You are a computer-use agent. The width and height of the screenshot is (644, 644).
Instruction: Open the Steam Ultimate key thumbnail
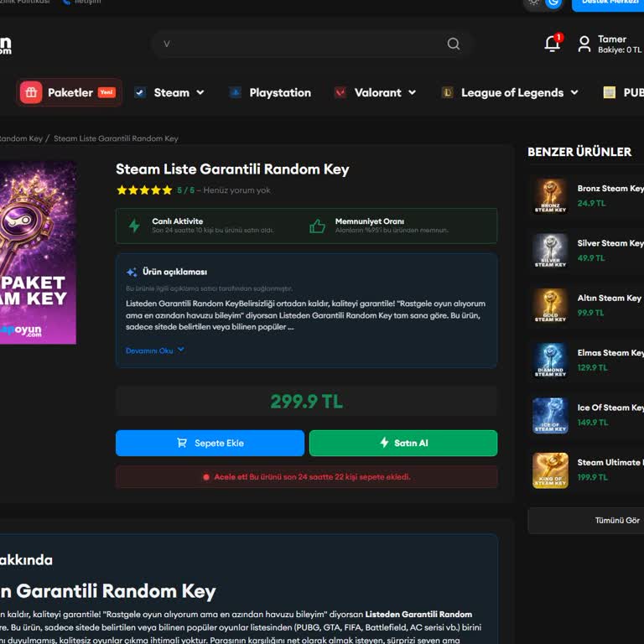[x=550, y=470]
